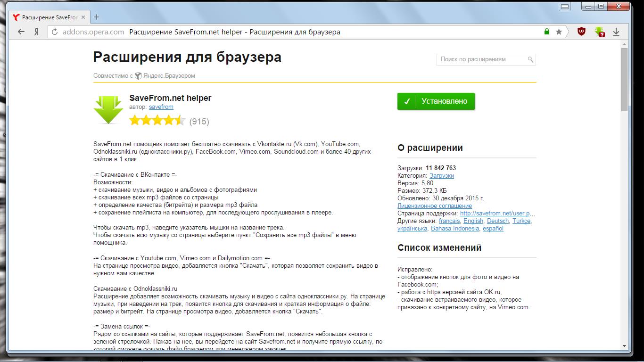Screen dimensions: 644x362
Task: Click the Совместимо с Яндекс.Браузером text
Action: tap(144, 75)
